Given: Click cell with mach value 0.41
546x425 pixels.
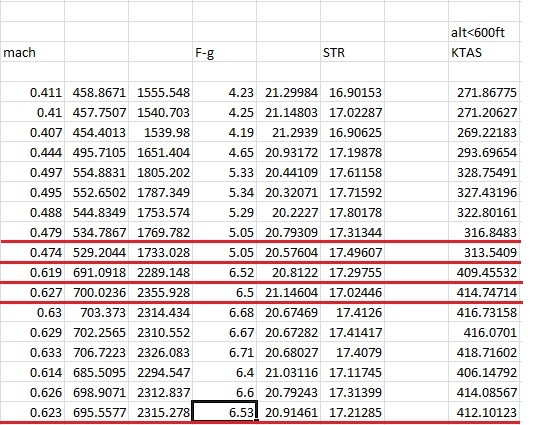Looking at the screenshot, I should coord(32,112).
